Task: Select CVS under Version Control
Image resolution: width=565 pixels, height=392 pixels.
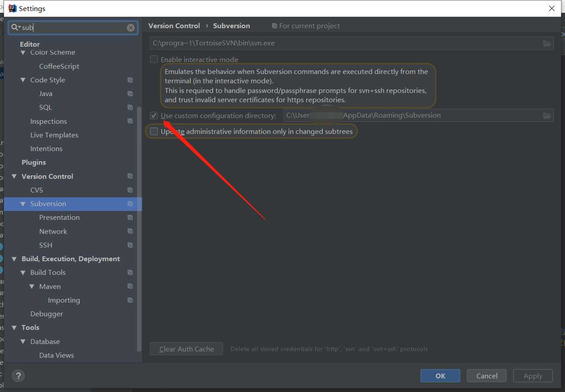Action: coord(37,190)
